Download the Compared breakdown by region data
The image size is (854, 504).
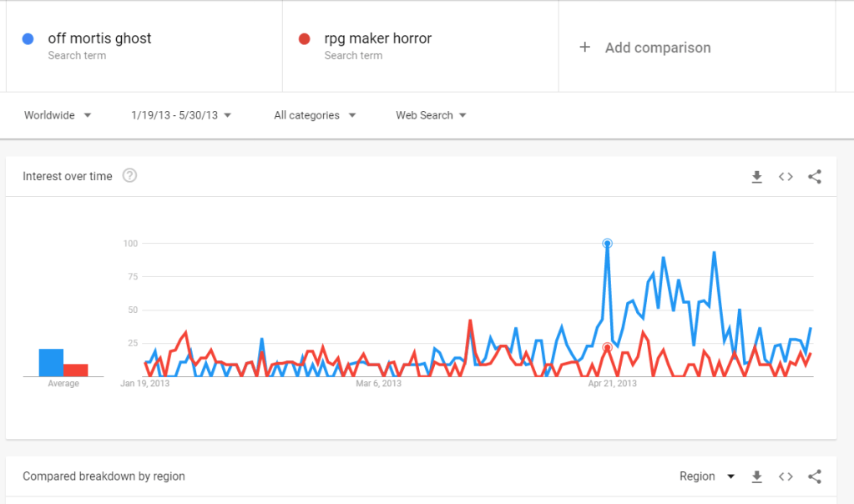[x=757, y=476]
